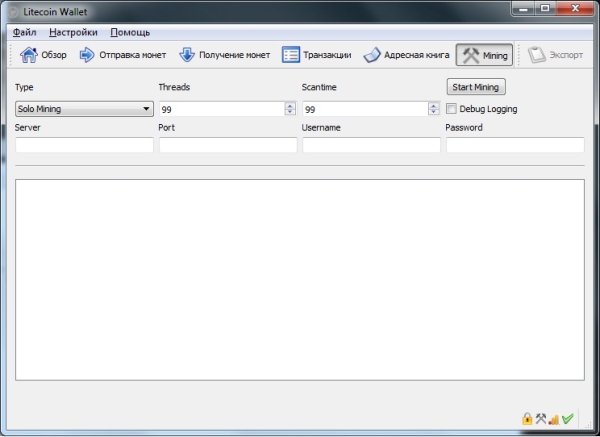Open the Настройки menu
This screenshot has width=600, height=437.
73,33
